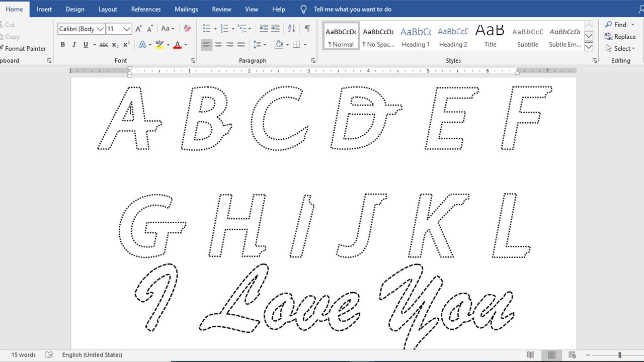Switch to Print Layout view
644x362 pixels.
point(551,355)
